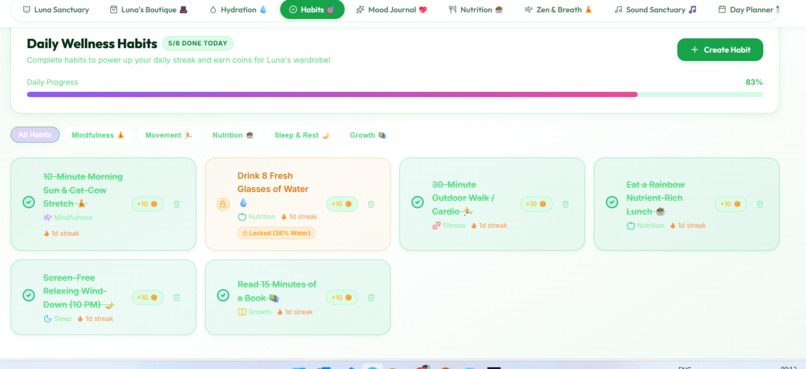
Task: Filter habits by Movement
Action: [169, 135]
